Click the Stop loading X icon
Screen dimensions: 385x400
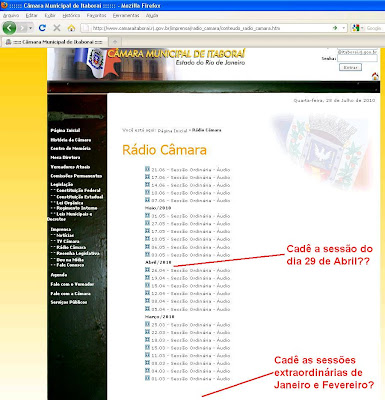click(57, 28)
